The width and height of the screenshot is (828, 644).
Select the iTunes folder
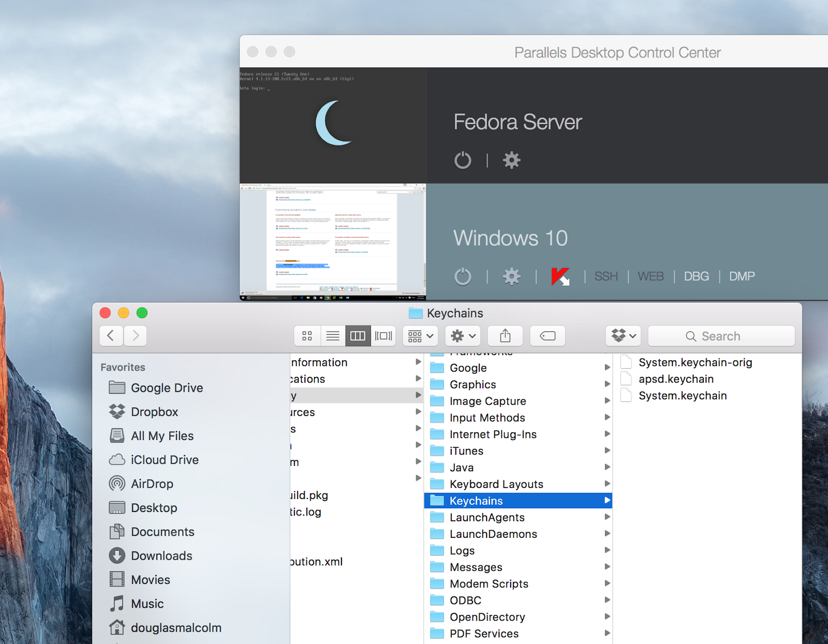click(518, 451)
